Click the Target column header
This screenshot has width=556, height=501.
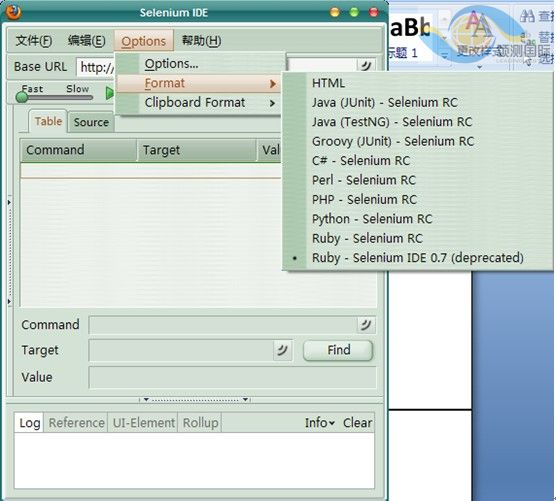point(197,150)
